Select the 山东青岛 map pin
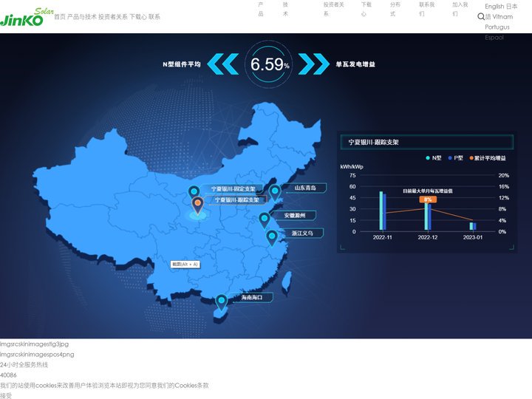 pyautogui.click(x=274, y=193)
